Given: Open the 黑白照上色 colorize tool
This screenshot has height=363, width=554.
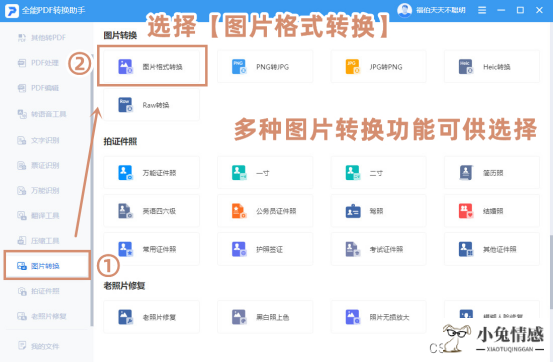Looking at the screenshot, I should 265,317.
